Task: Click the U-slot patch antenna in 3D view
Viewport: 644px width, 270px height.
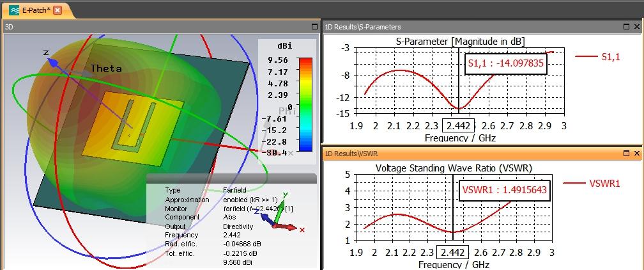Action: tap(133, 129)
